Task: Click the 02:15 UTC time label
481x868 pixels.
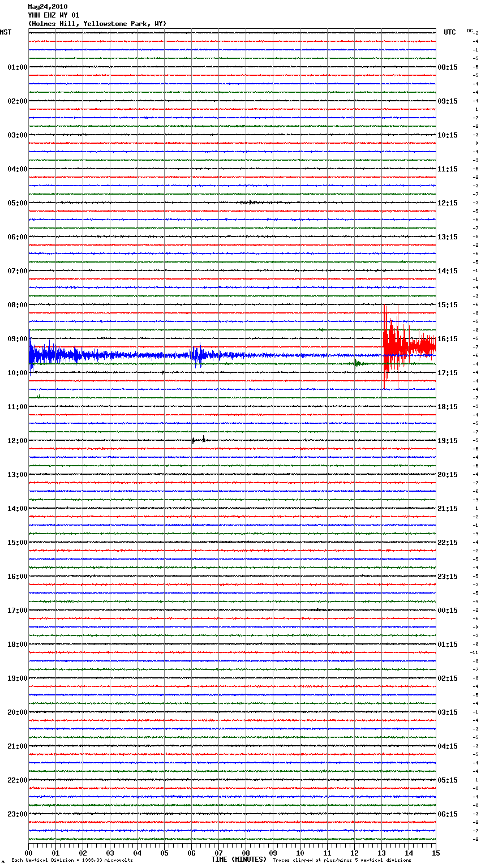Action: 448,678
